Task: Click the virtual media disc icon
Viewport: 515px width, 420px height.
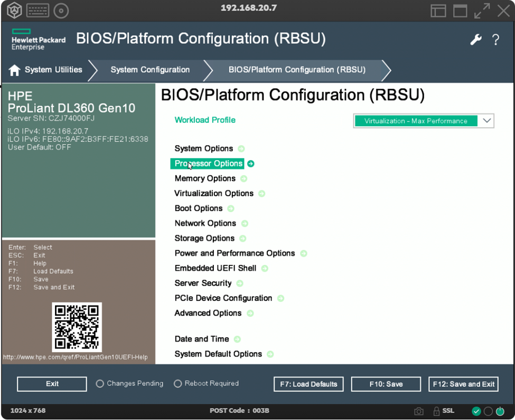Action: 61,10
